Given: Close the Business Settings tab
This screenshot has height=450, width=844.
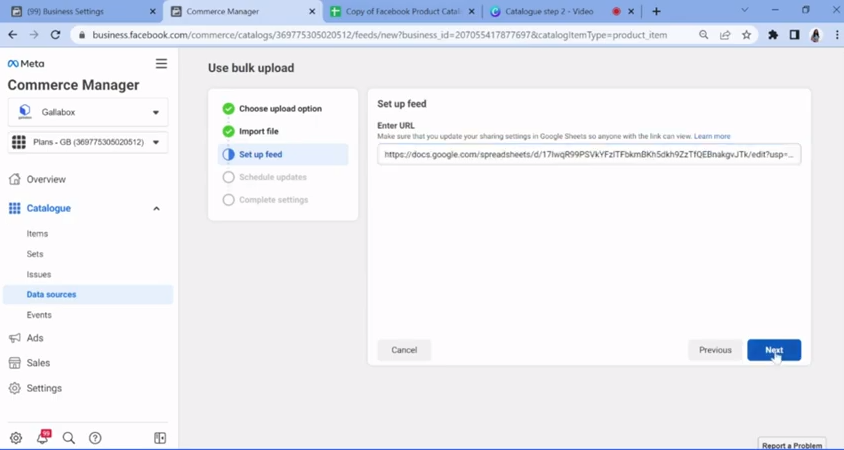Looking at the screenshot, I should coord(153,11).
